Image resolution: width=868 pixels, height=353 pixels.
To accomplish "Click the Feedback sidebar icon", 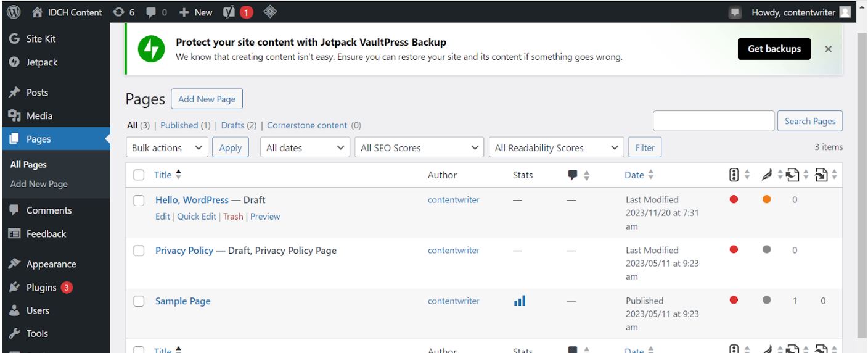I will (14, 234).
